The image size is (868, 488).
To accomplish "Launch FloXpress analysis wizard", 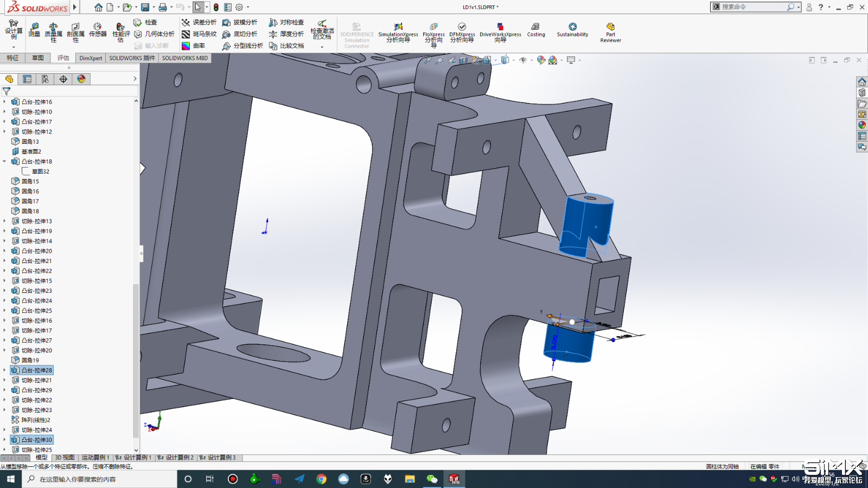I will (433, 35).
